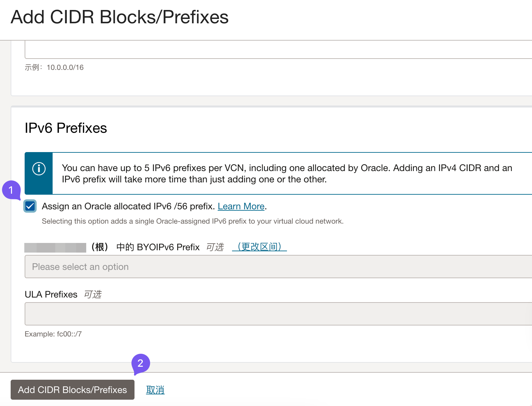Viewport: 532px width, 406px height.
Task: Click the purple step 2 annotation marker
Action: [140, 363]
